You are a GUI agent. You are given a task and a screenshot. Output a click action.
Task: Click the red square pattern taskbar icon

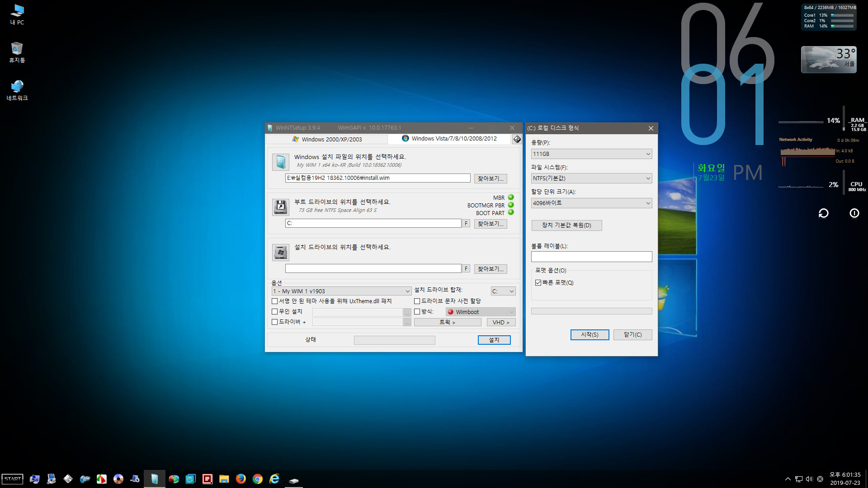[208, 479]
